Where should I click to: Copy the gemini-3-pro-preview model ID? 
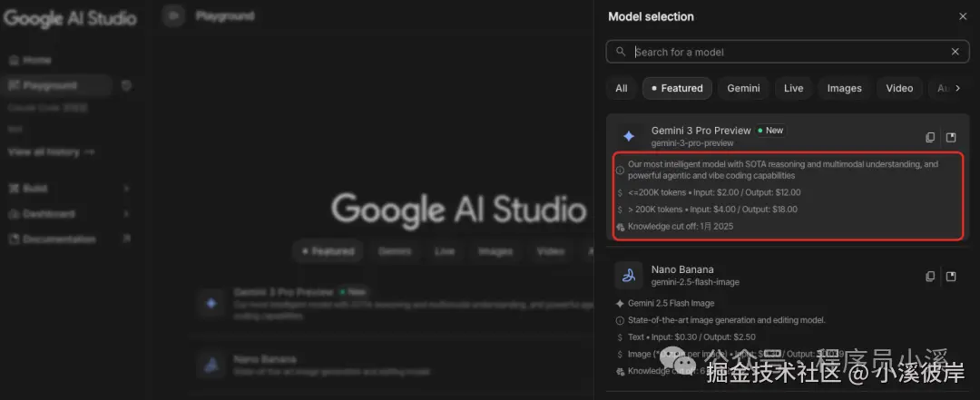point(930,137)
